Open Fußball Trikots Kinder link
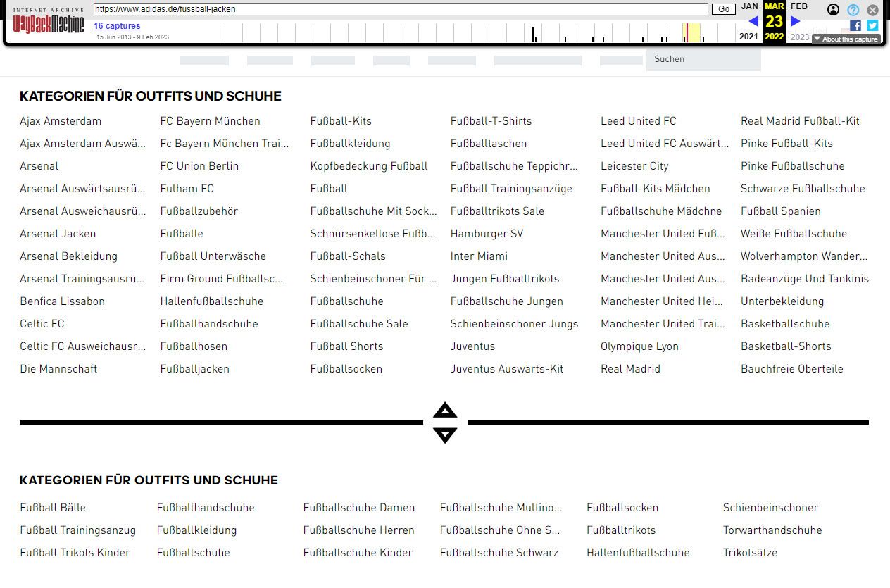The width and height of the screenshot is (890, 588). click(x=75, y=553)
